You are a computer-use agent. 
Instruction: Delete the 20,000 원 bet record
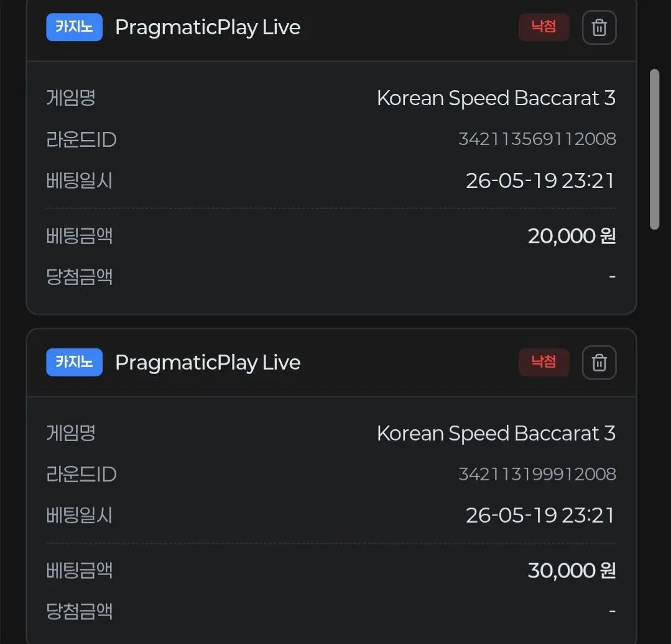(599, 27)
